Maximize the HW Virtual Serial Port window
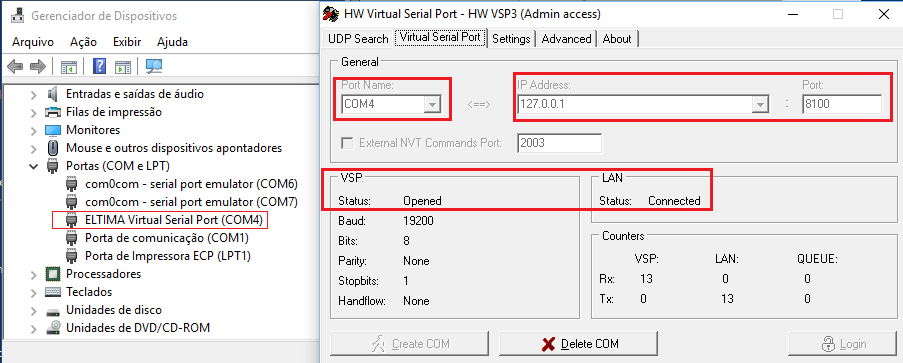 [x=838, y=14]
